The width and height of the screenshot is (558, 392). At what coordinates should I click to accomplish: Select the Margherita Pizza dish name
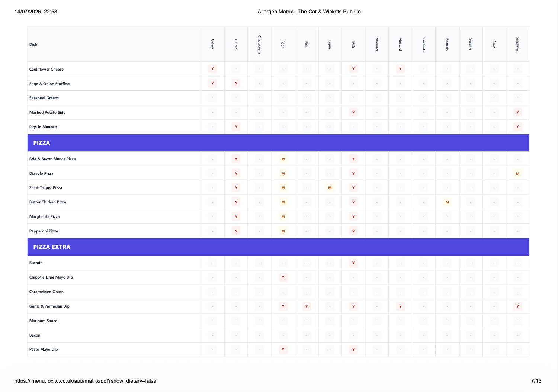(x=44, y=216)
